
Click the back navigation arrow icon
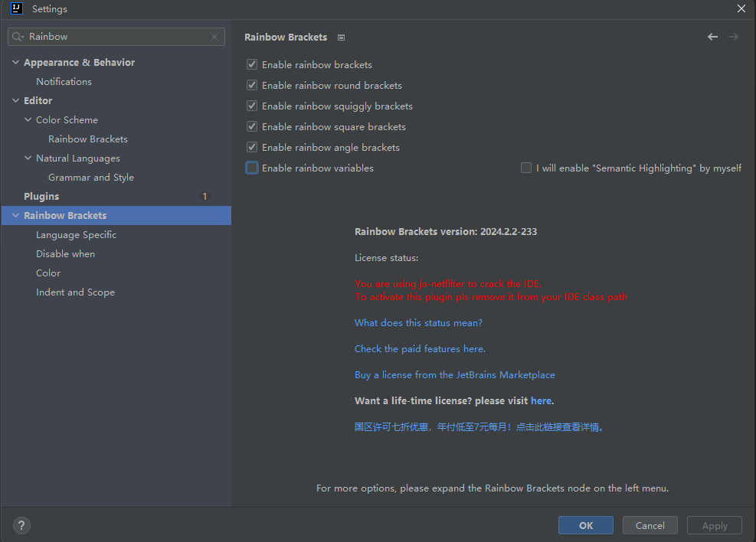click(x=712, y=37)
